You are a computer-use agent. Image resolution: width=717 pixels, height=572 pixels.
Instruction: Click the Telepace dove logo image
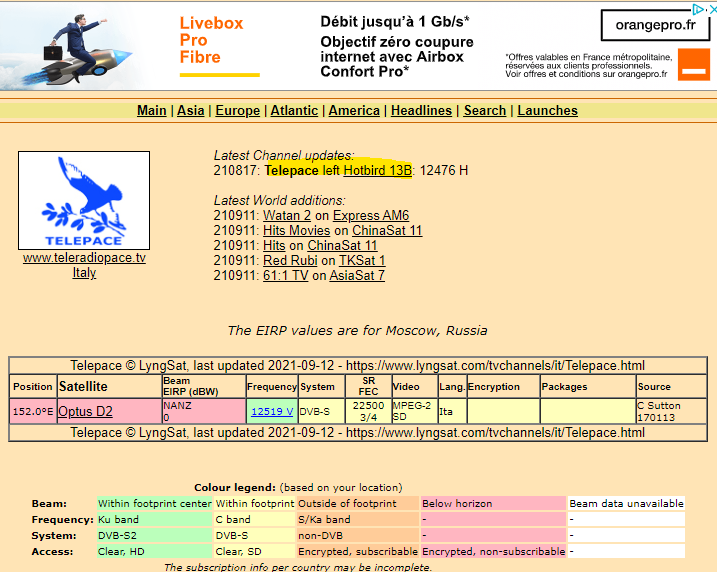point(84,200)
